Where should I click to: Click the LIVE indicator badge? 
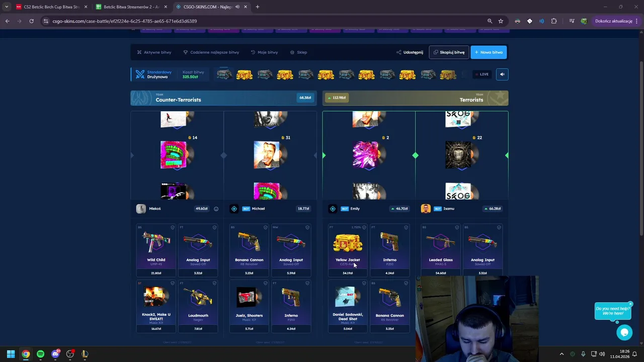481,74
